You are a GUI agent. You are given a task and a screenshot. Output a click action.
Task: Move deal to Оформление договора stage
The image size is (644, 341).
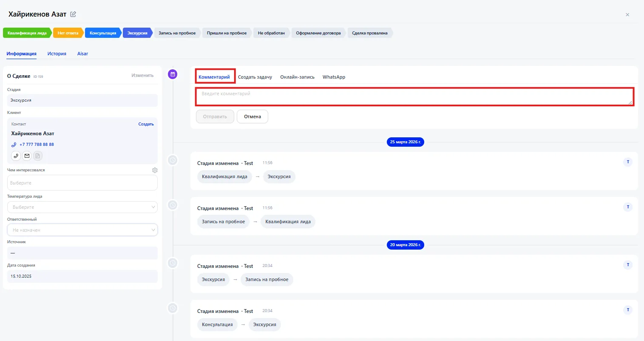[x=318, y=33]
